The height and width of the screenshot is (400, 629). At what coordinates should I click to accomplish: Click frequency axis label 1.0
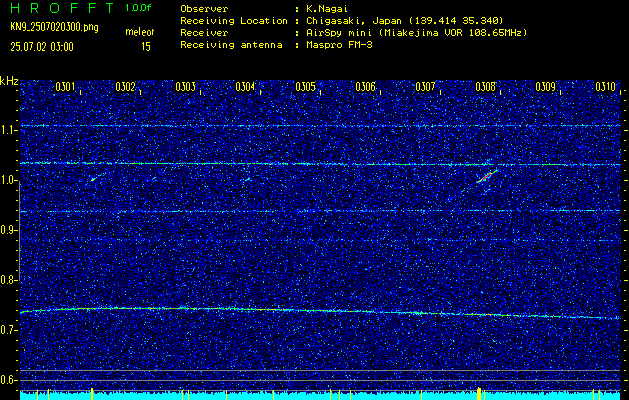8,181
